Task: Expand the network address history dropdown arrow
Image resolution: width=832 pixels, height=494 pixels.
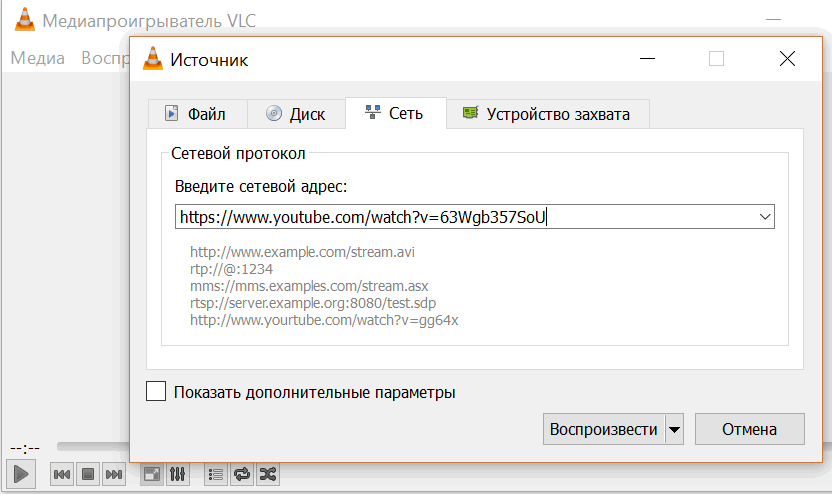Action: coord(765,216)
